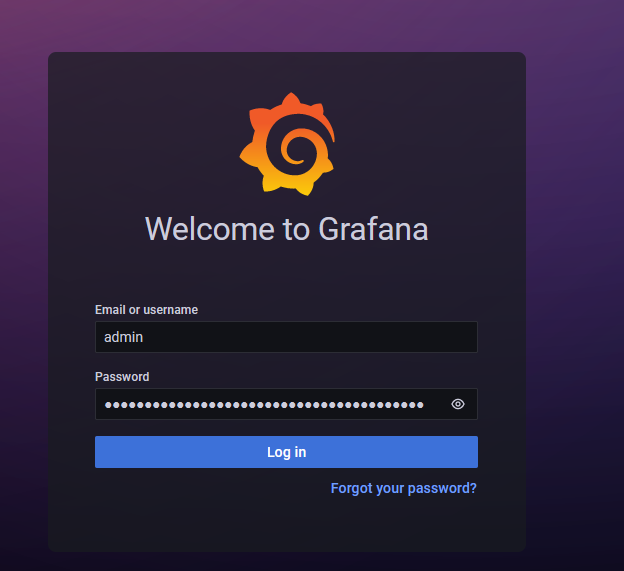Focus the Email or username field
Image resolution: width=624 pixels, height=571 pixels.
pyautogui.click(x=286, y=337)
